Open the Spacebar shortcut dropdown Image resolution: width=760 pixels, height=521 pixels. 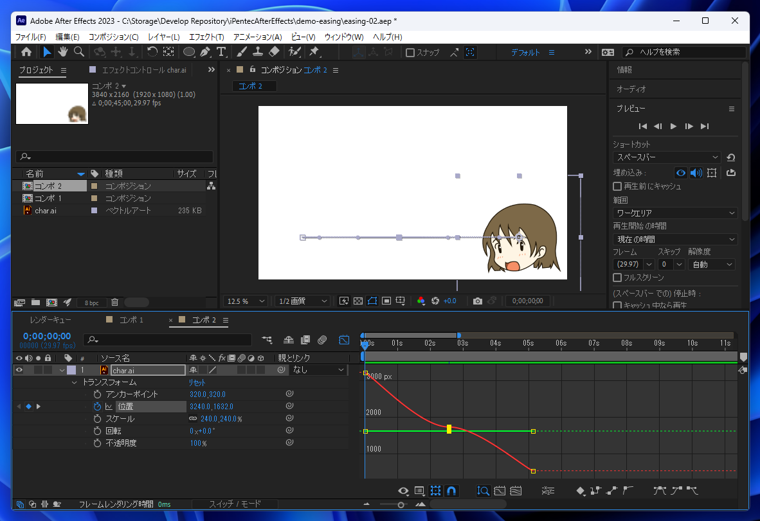(667, 158)
